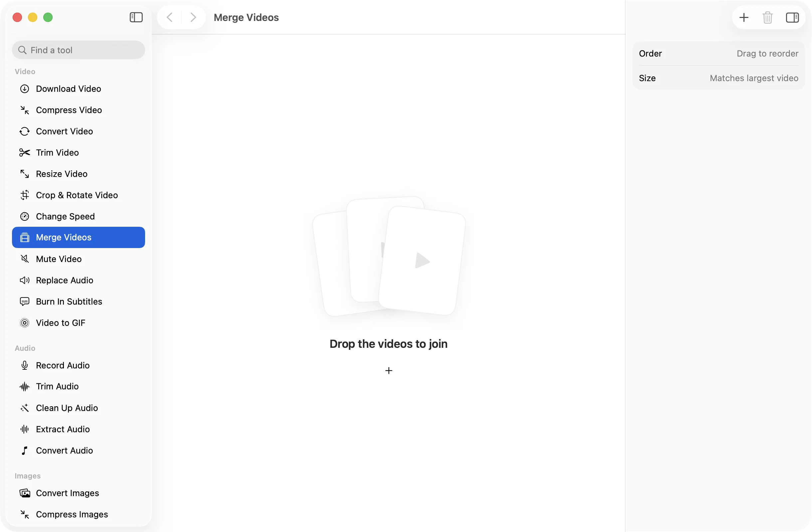
Task: Click the Drop the videos to join text
Action: [x=389, y=344]
